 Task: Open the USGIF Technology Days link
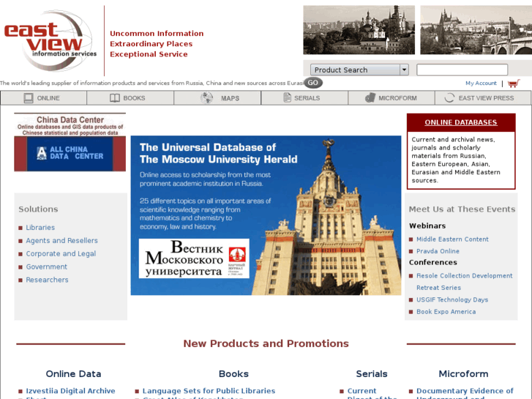click(x=452, y=300)
